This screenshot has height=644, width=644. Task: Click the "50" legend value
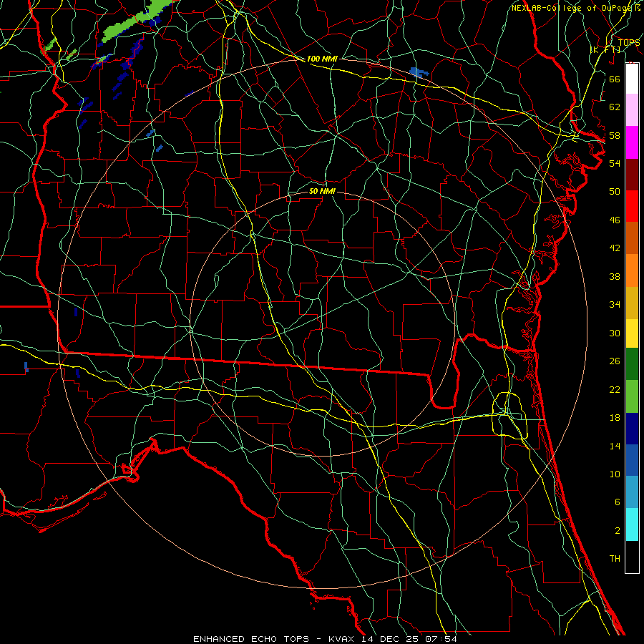[x=615, y=191]
